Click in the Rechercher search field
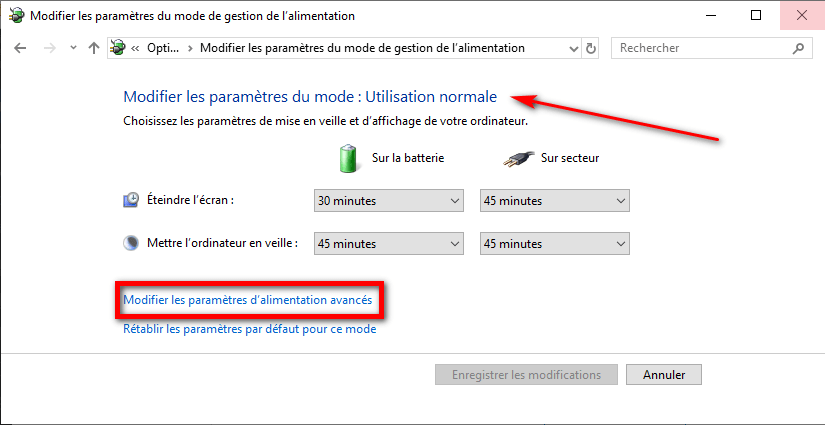825x425 pixels. 701,48
